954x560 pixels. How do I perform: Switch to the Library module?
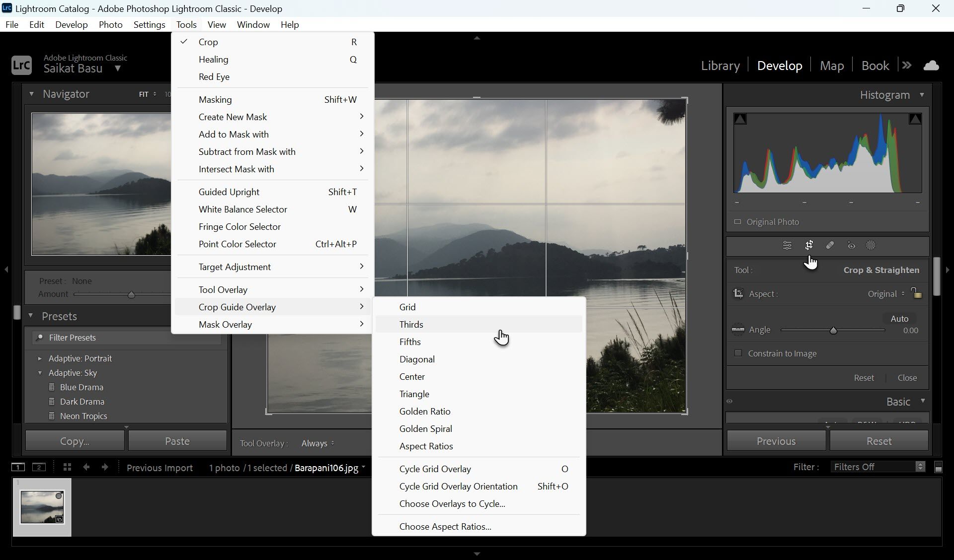point(720,65)
